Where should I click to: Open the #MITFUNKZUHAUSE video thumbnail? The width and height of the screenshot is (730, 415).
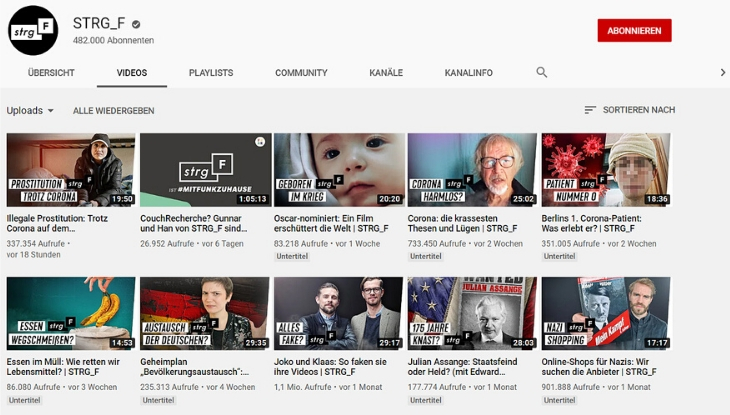tap(205, 170)
